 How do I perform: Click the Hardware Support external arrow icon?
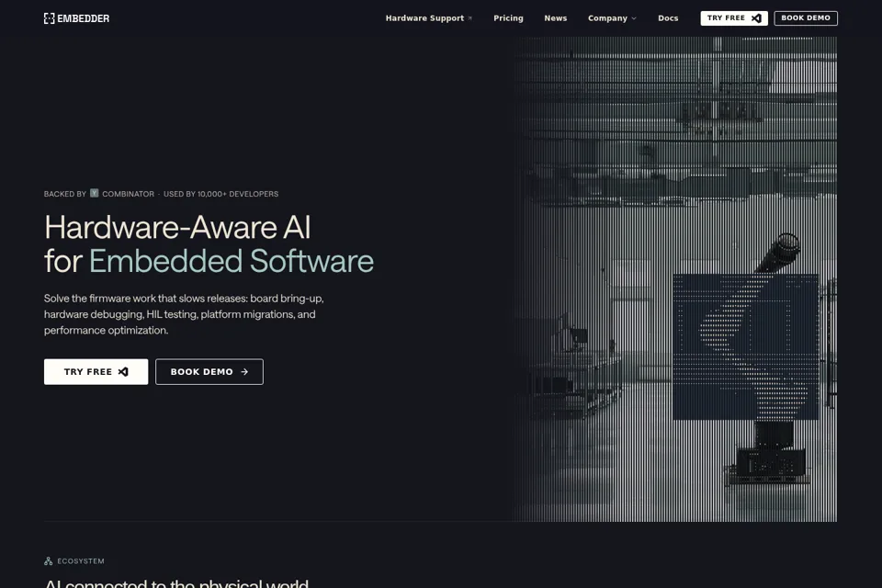(x=469, y=18)
